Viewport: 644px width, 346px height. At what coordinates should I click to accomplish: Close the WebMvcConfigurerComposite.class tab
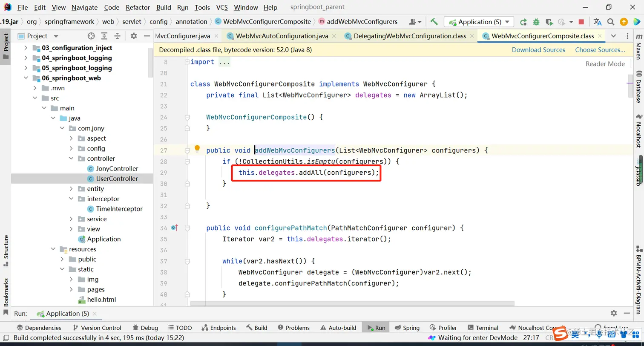600,36
